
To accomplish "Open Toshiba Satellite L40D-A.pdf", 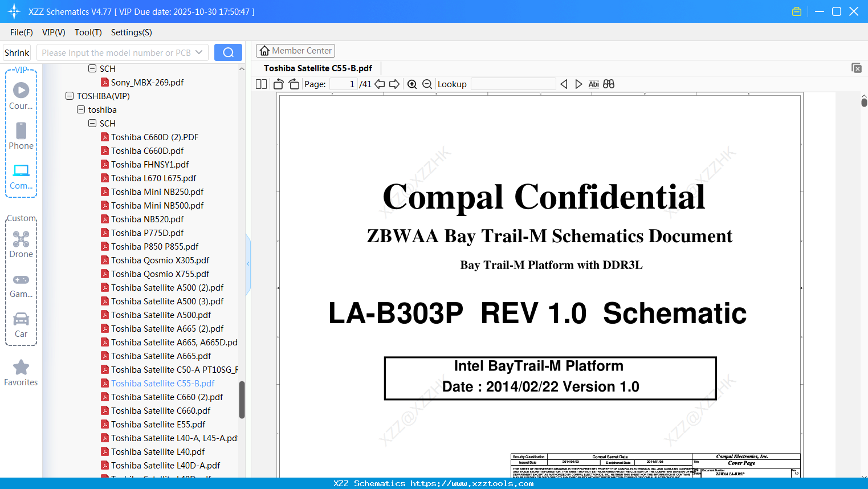I will 165,465.
